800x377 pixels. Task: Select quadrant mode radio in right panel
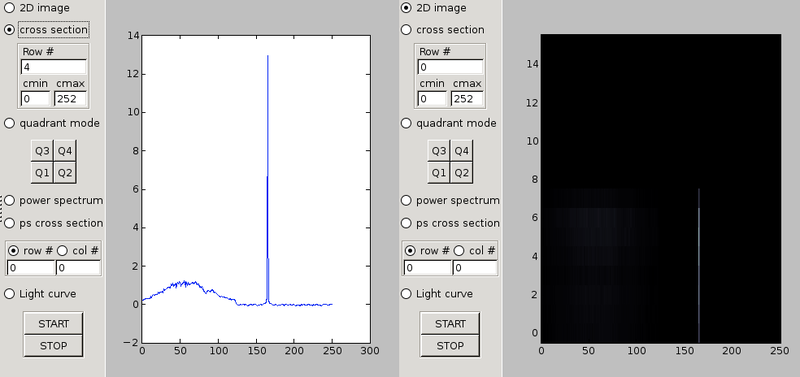pyautogui.click(x=406, y=123)
